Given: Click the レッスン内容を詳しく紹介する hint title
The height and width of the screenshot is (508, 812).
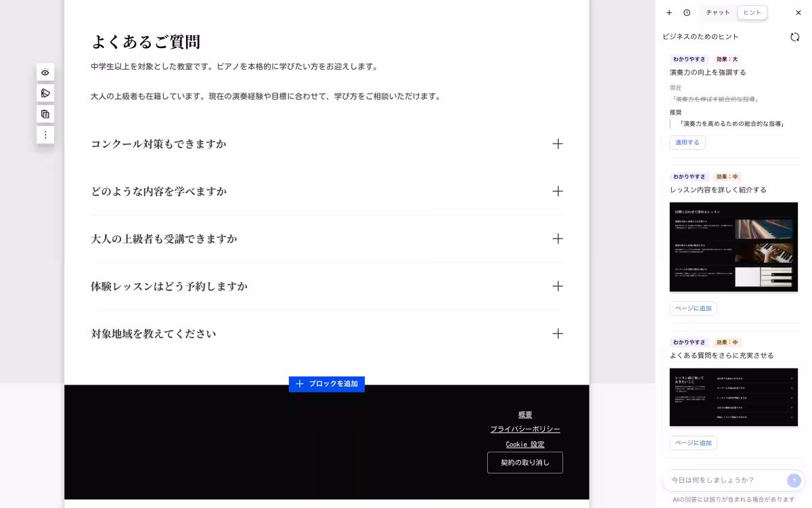Looking at the screenshot, I should (x=718, y=190).
